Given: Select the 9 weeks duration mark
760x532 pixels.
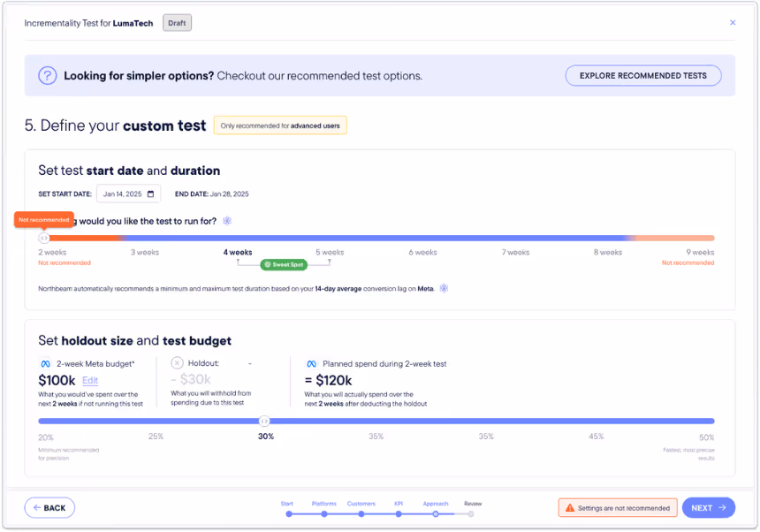Looking at the screenshot, I should 700,253.
